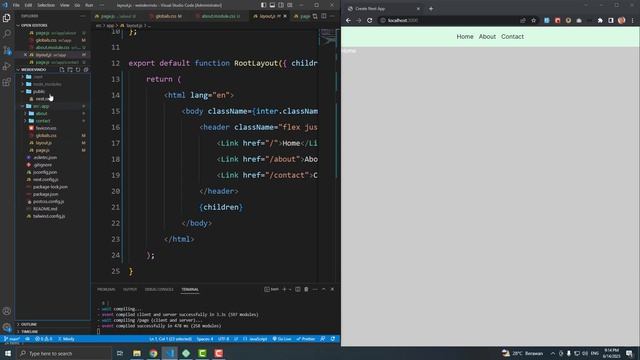
Task: Open the Source Control view in the activity bar
Action: [7, 50]
